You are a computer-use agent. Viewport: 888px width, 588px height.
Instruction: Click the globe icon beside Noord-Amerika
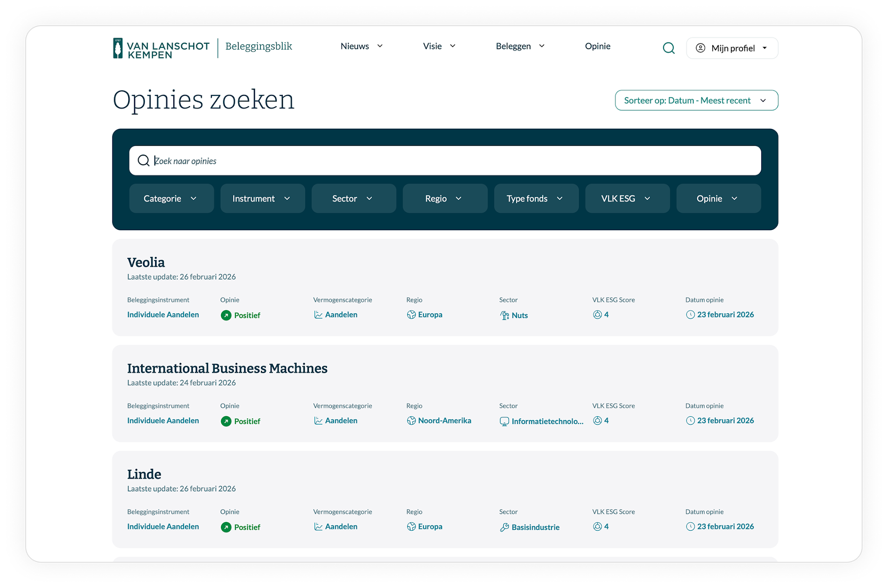pyautogui.click(x=411, y=421)
